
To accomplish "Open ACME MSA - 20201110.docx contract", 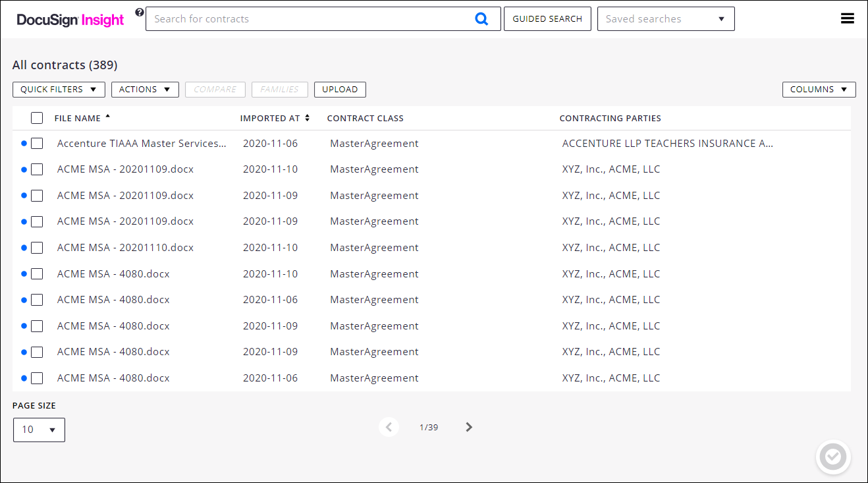I will 125,248.
